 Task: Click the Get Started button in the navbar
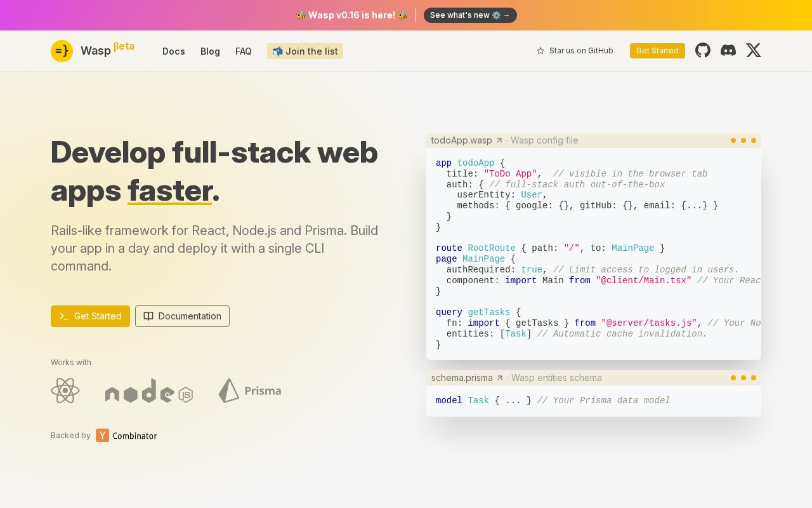(657, 51)
